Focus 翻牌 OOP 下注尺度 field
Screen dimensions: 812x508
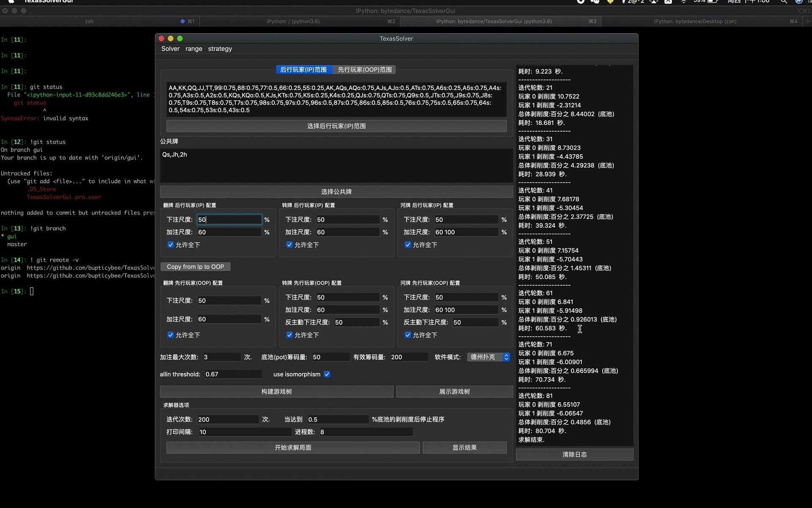[x=229, y=301]
